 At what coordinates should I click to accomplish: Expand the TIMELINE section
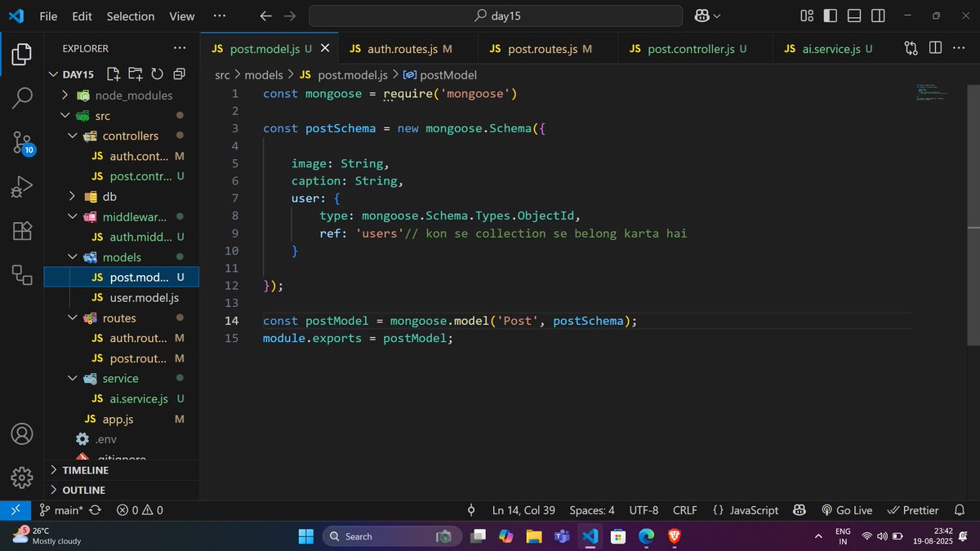click(x=122, y=470)
